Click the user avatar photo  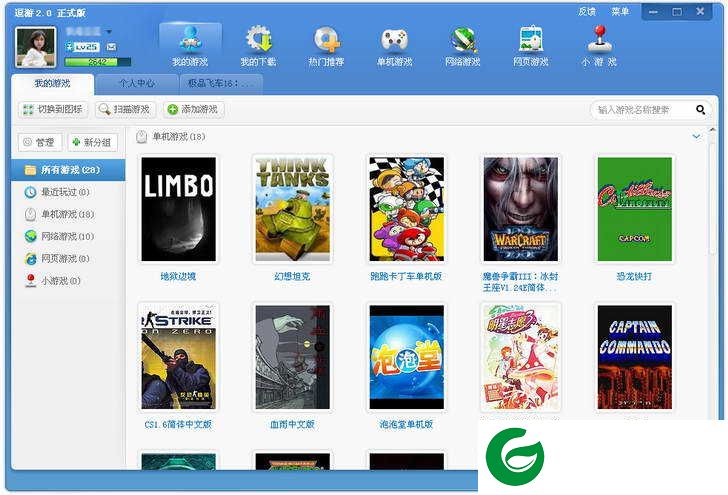(x=36, y=47)
